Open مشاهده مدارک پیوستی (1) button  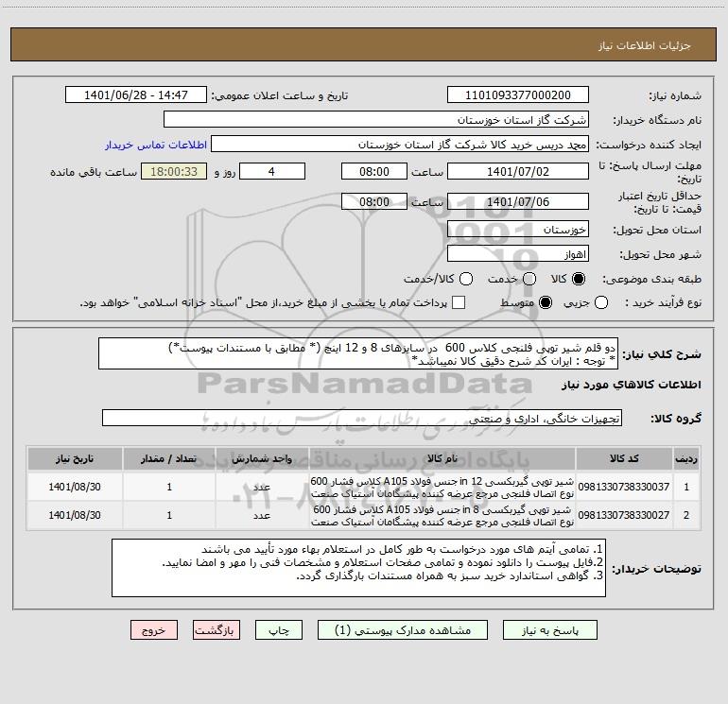point(403,629)
